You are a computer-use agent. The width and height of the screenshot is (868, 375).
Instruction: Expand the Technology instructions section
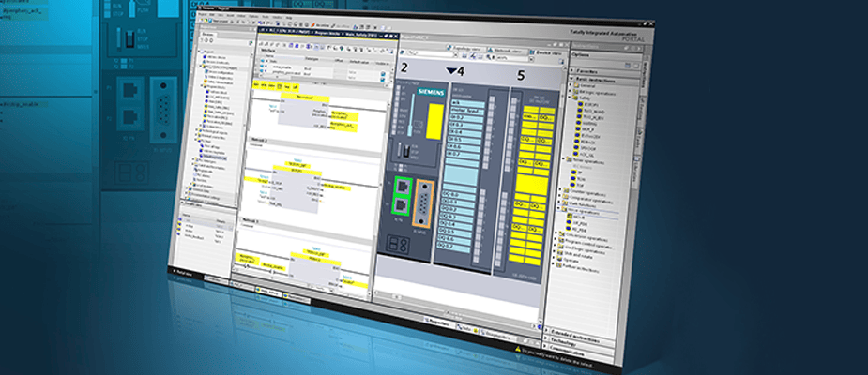point(546,337)
